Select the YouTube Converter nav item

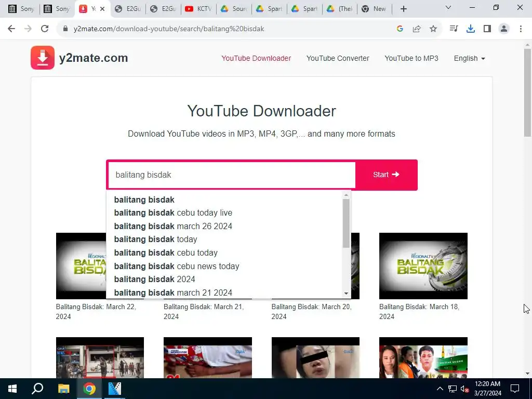click(338, 58)
